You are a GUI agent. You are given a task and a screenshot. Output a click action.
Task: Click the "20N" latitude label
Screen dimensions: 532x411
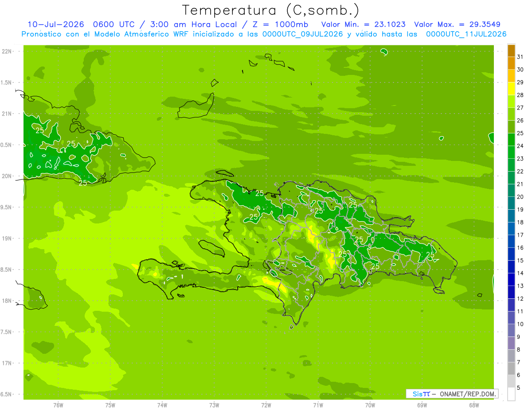(8, 176)
